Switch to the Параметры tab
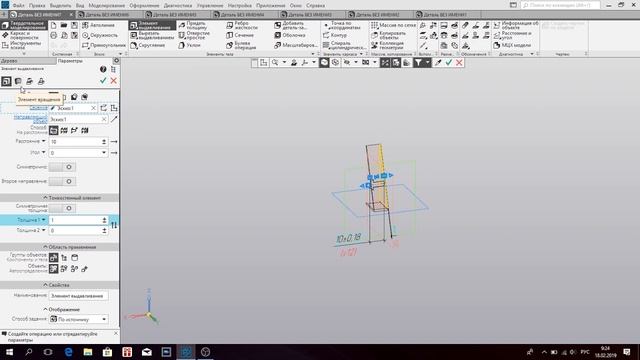This screenshot has width=640, height=360. pos(70,61)
